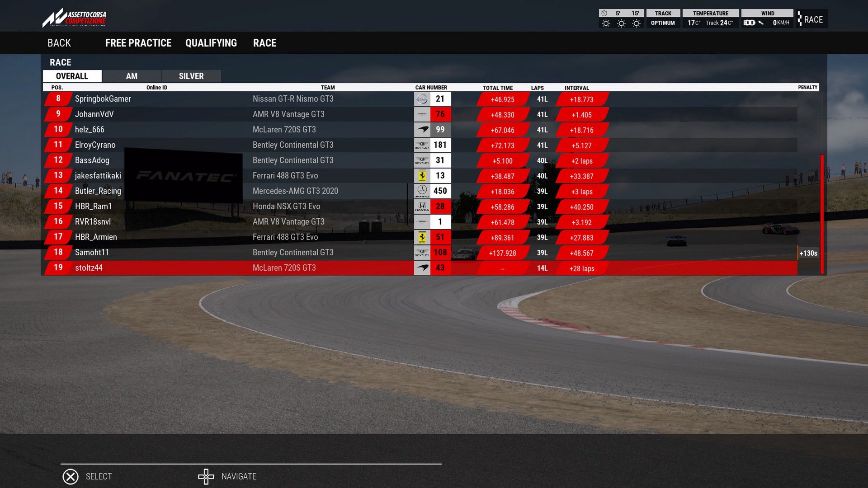The image size is (868, 488).
Task: Click the Ferrari logo beside car 13
Action: pyautogui.click(x=422, y=176)
